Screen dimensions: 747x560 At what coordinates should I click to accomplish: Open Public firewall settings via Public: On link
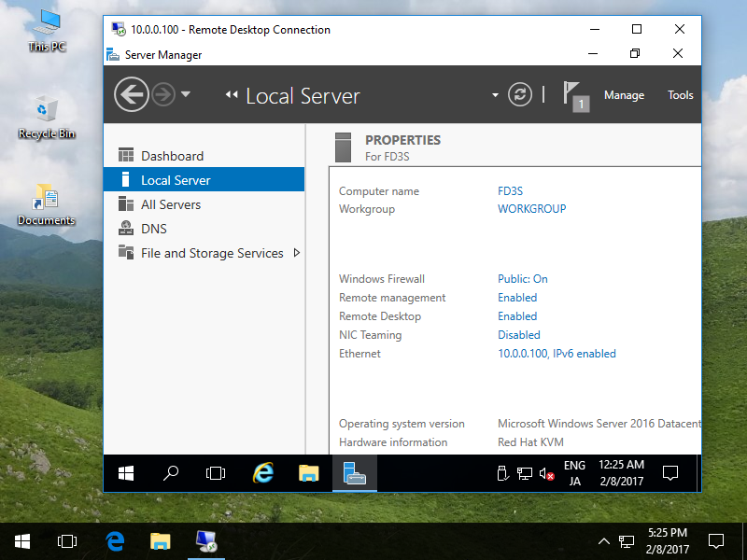522,278
